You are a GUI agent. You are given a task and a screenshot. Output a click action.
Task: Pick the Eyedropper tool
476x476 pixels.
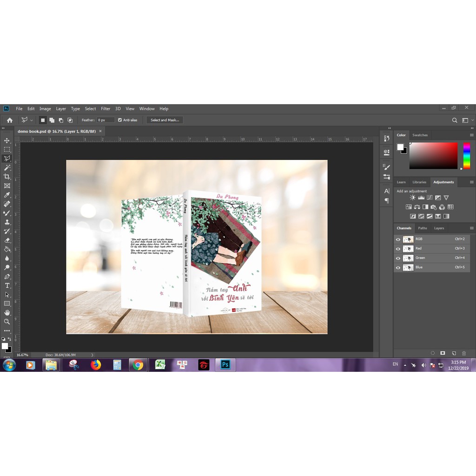[x=7, y=195]
